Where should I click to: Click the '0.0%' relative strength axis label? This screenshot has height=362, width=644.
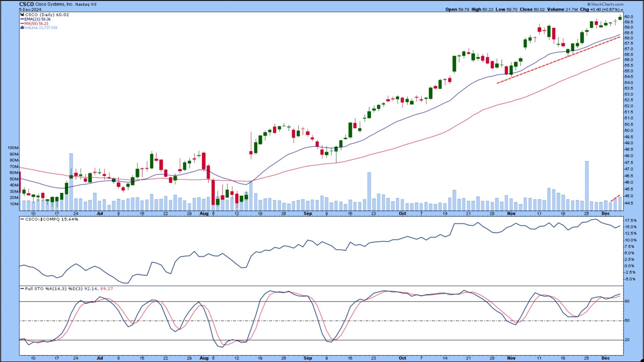point(629,266)
